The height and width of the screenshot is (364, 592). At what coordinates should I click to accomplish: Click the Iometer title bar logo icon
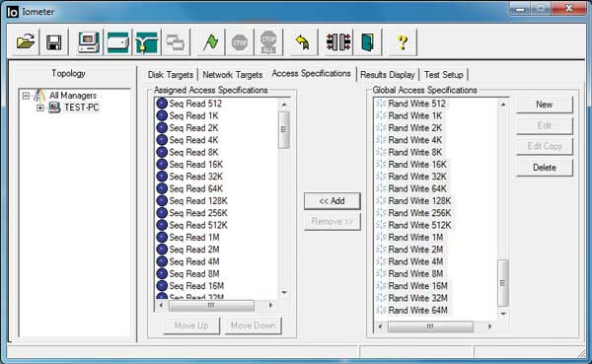(x=12, y=11)
